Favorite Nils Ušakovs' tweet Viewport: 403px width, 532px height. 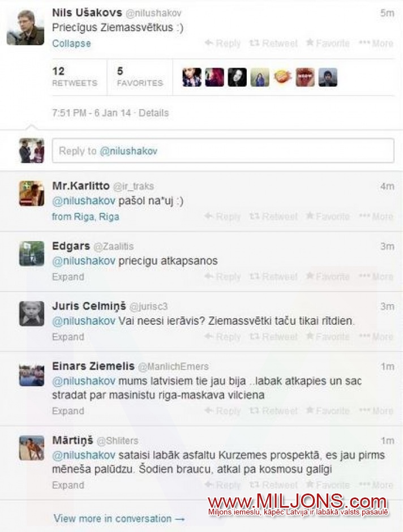pos(327,43)
